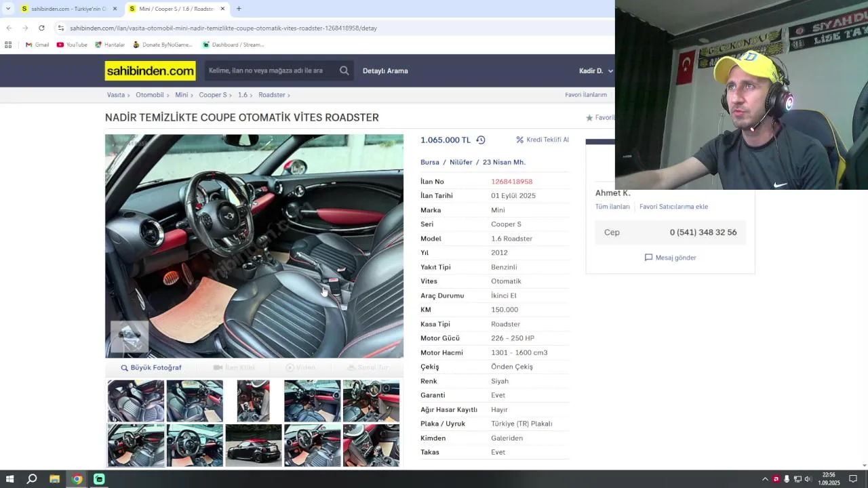Image resolution: width=868 pixels, height=488 pixels.
Task: Open the YouTube bookmark
Action: (72, 45)
